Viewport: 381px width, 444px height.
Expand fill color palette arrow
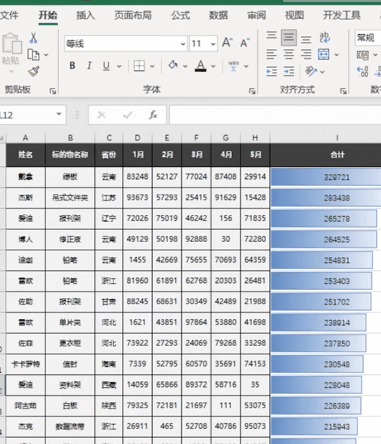pyautogui.click(x=185, y=66)
